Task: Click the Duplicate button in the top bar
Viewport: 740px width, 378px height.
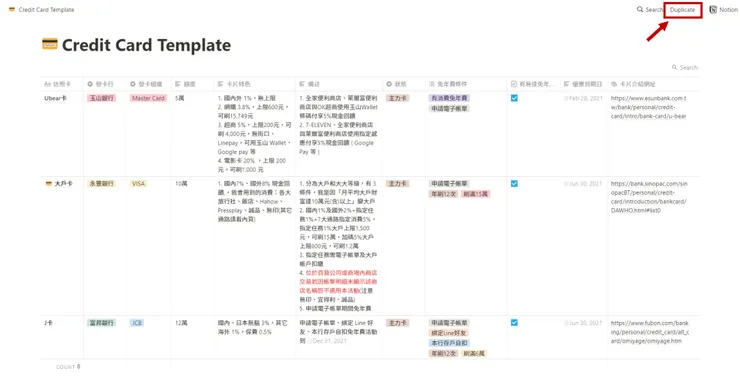Action: (x=682, y=9)
